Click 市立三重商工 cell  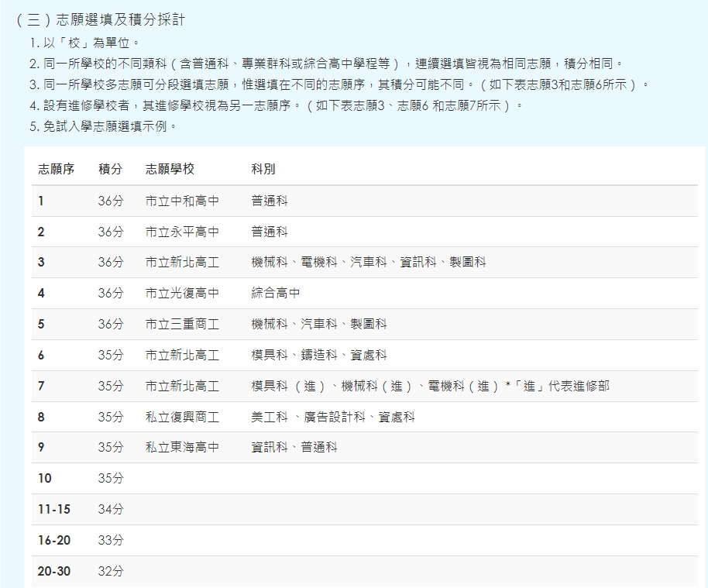pyautogui.click(x=182, y=324)
